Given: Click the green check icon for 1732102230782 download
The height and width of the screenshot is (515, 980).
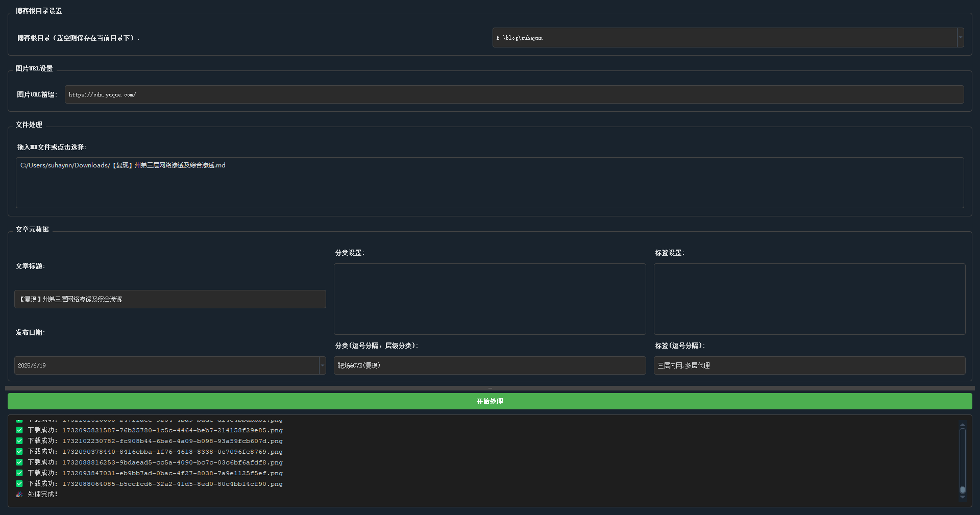Looking at the screenshot, I should [19, 441].
